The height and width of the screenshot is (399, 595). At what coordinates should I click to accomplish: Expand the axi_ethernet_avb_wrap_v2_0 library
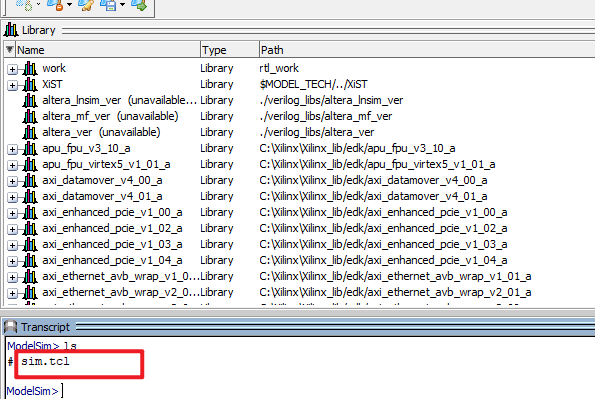tap(13, 293)
